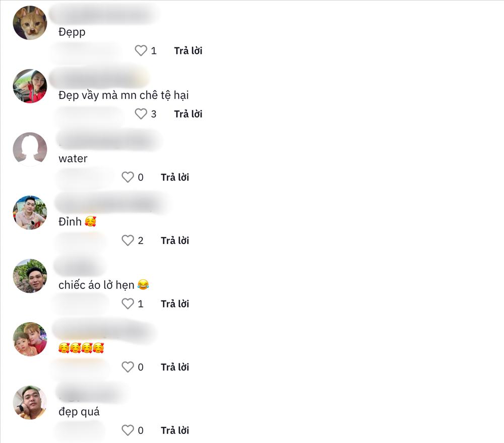Open avatar beside "chiếc áo lở hẹn" comment
The height and width of the screenshot is (443, 504).
click(x=30, y=276)
